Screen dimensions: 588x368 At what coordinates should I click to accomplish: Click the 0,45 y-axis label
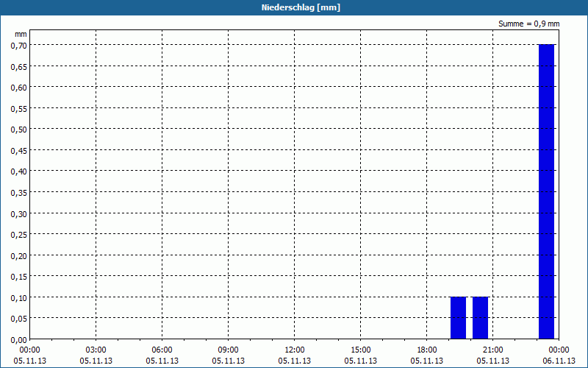pyautogui.click(x=19, y=150)
